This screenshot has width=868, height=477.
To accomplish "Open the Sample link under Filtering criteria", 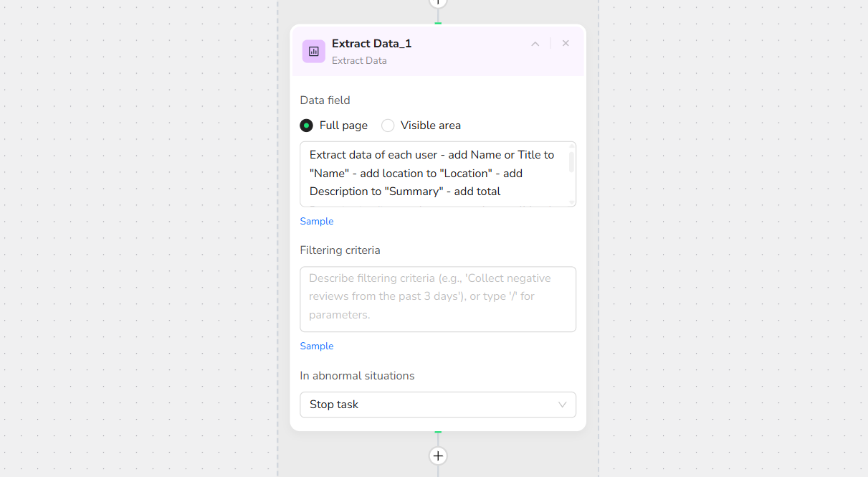I will pyautogui.click(x=317, y=346).
